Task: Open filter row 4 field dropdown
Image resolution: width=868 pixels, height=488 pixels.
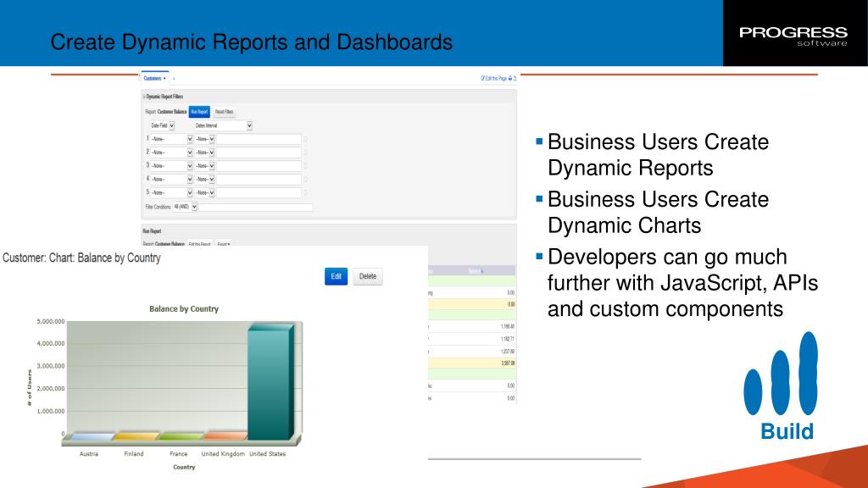Action: click(171, 180)
